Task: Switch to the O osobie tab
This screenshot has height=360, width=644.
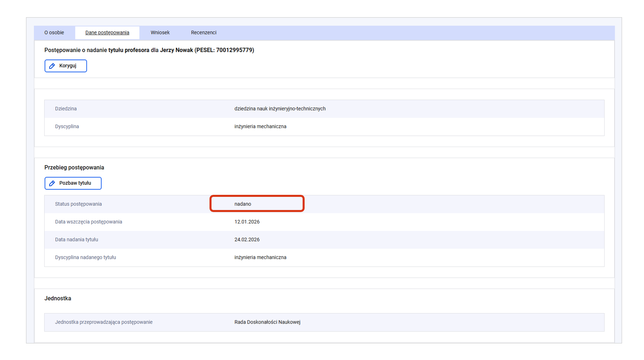Action: pos(54,33)
